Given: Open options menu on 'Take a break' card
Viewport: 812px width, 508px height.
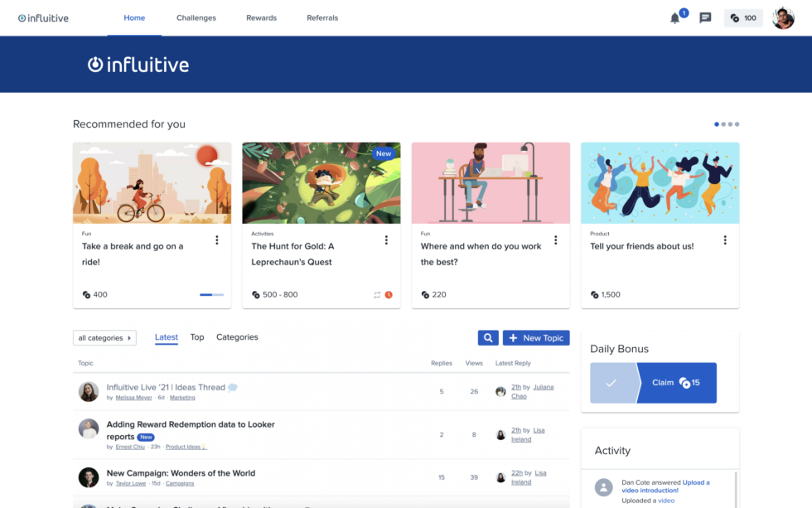Looking at the screenshot, I should [x=217, y=239].
